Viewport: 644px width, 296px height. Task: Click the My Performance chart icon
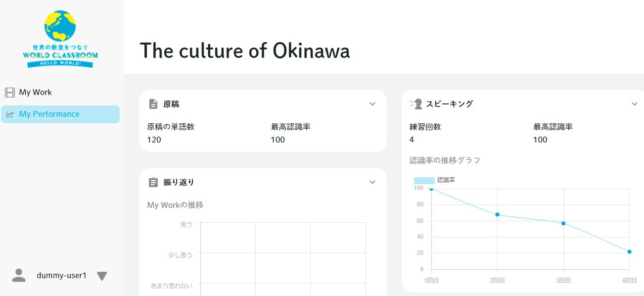coord(10,114)
